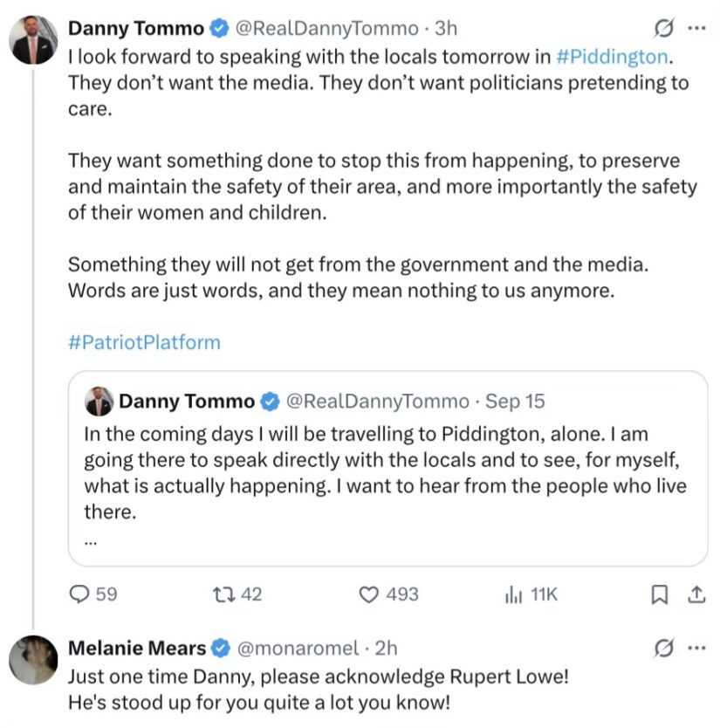This screenshot has width=720, height=728.
Task: Open Melanie Mears' profile avatar
Action: 33,660
